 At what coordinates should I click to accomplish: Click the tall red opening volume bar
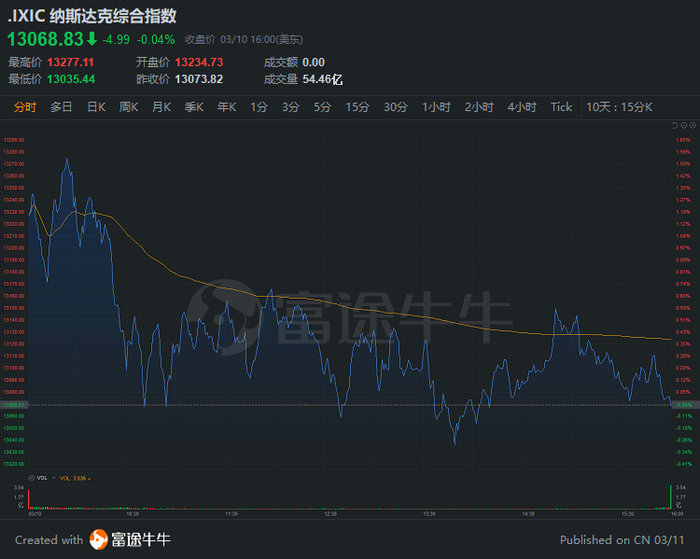tap(29, 499)
